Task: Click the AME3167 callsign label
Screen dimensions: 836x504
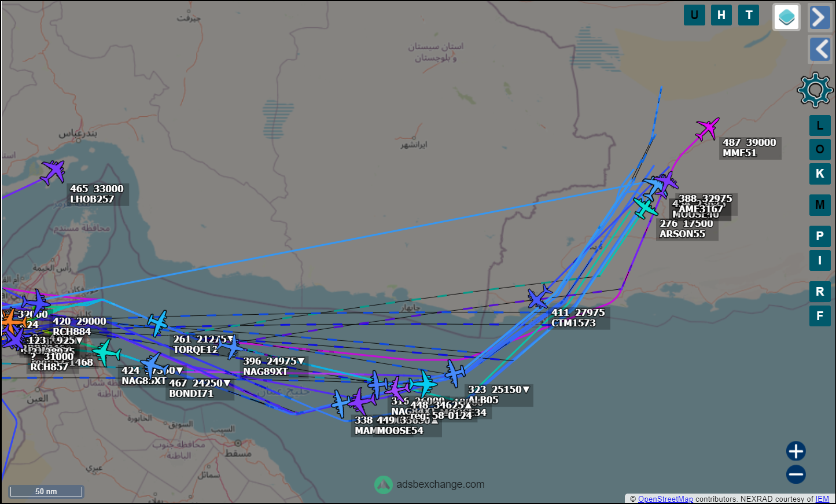Action: pyautogui.click(x=701, y=209)
